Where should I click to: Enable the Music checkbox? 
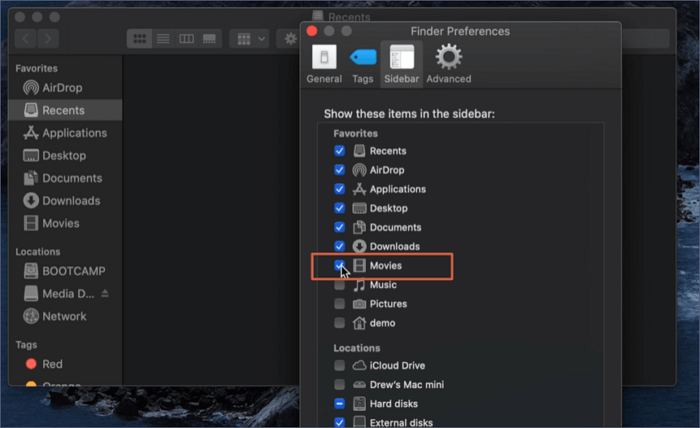340,285
